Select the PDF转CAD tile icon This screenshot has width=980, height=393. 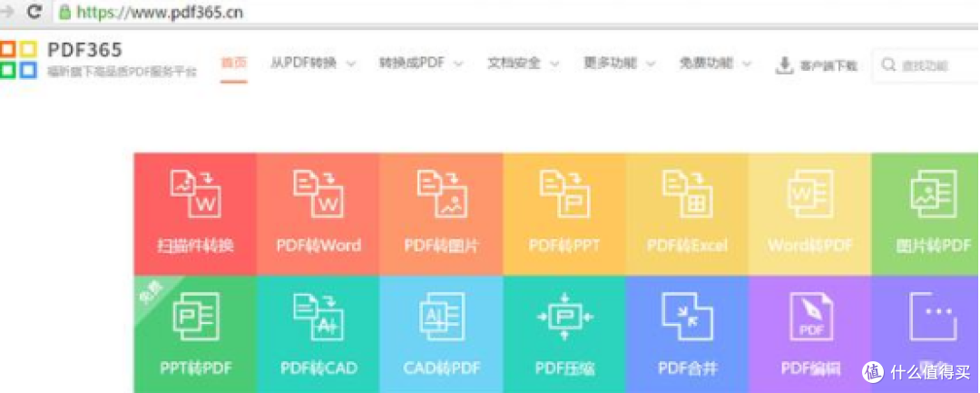coord(318,317)
